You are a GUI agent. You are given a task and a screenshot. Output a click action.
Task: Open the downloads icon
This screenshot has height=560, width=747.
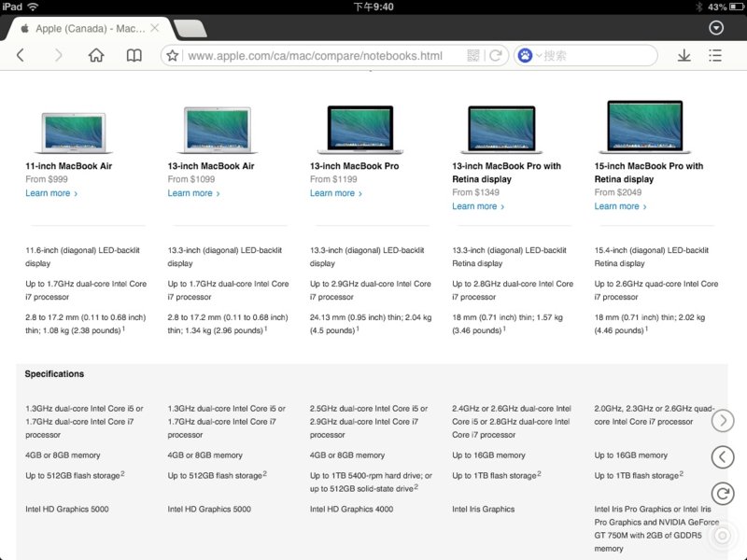point(684,56)
